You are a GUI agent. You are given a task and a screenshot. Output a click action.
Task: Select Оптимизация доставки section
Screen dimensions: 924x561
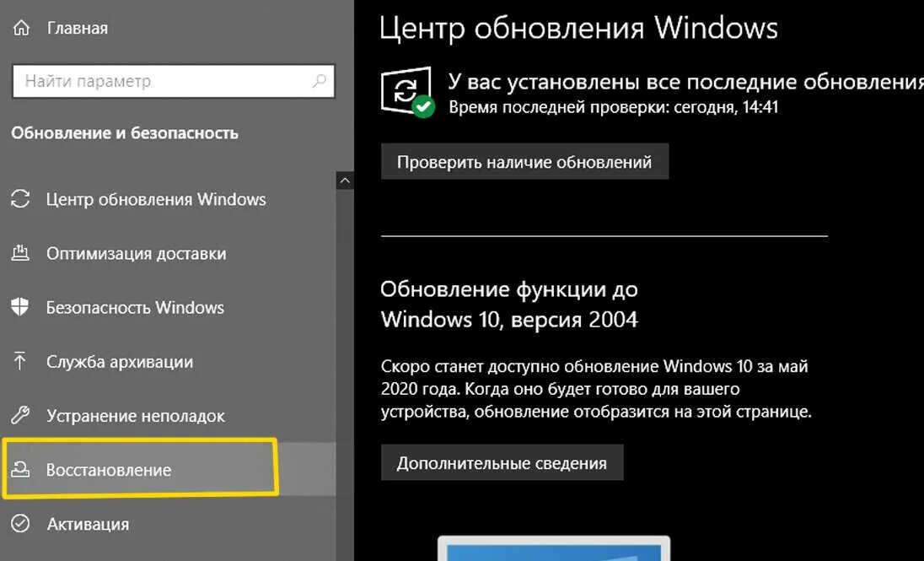point(136,254)
